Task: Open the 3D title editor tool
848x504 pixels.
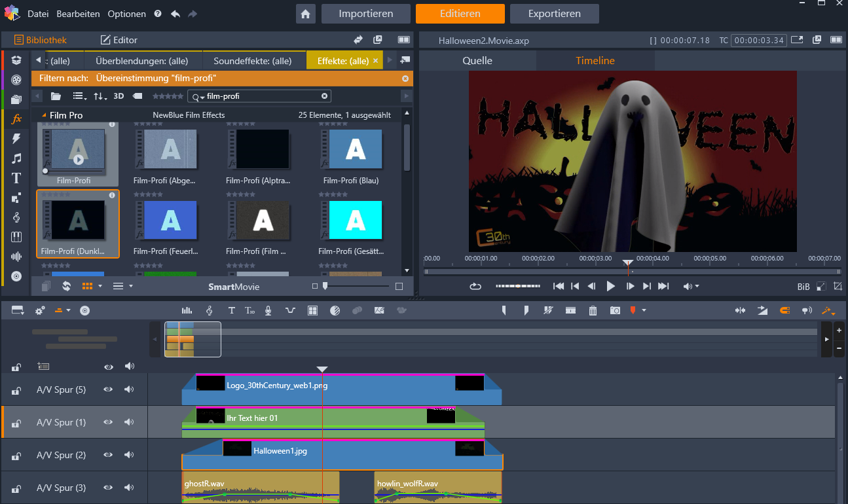Action: coord(249,310)
